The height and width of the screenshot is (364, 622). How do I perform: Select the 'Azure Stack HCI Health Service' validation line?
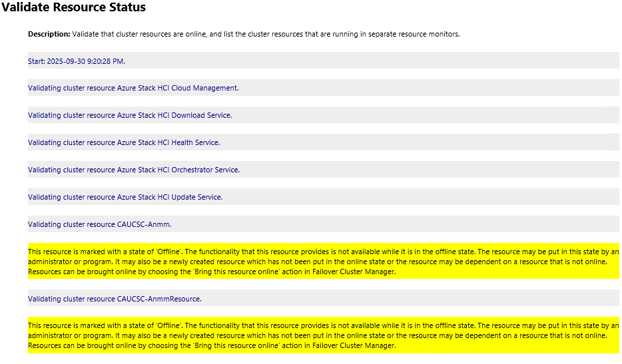click(323, 142)
